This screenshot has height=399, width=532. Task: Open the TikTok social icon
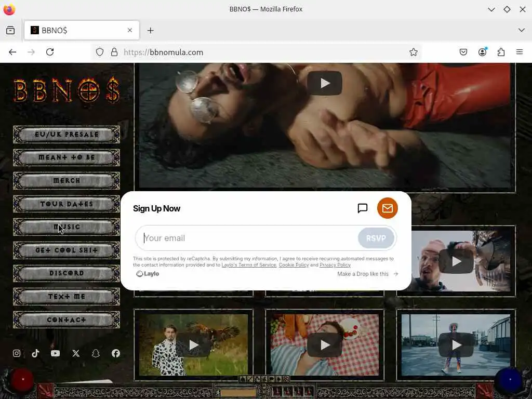[x=36, y=353]
